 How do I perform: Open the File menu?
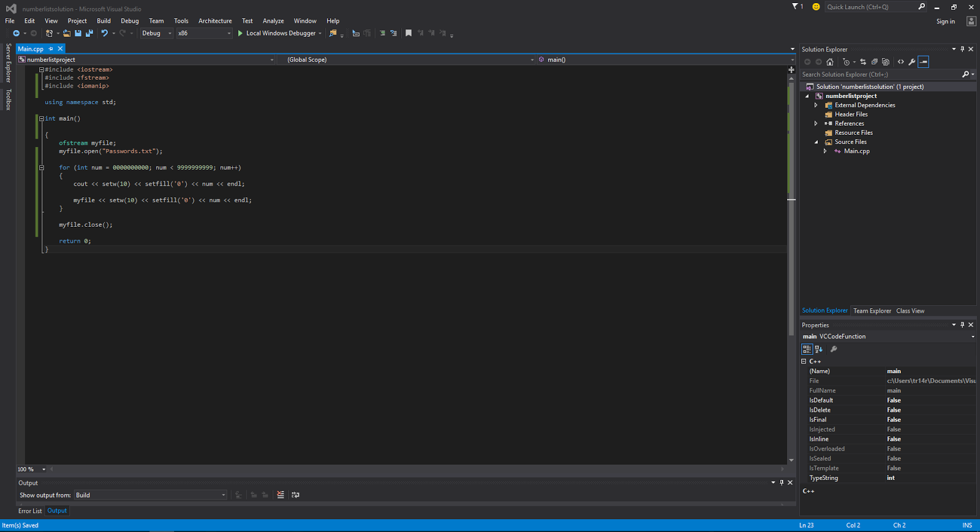pyautogui.click(x=10, y=21)
